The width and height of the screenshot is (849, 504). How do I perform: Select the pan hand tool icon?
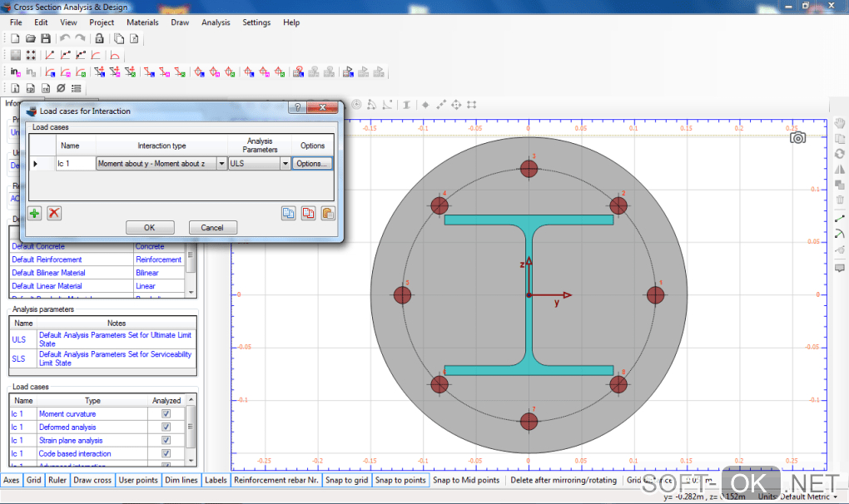click(x=840, y=124)
